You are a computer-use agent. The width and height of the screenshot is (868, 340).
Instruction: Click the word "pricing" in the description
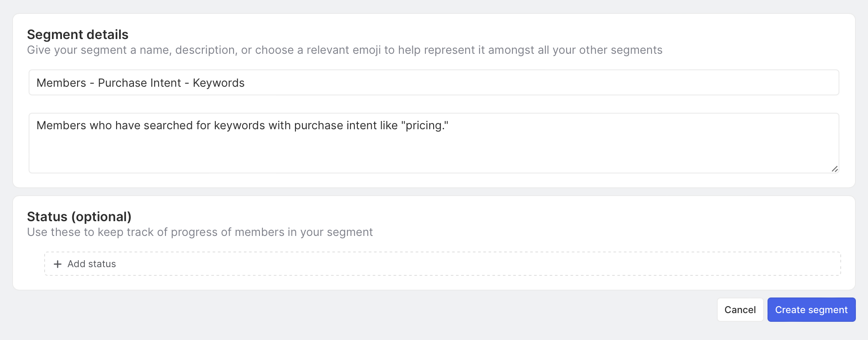tap(424, 126)
